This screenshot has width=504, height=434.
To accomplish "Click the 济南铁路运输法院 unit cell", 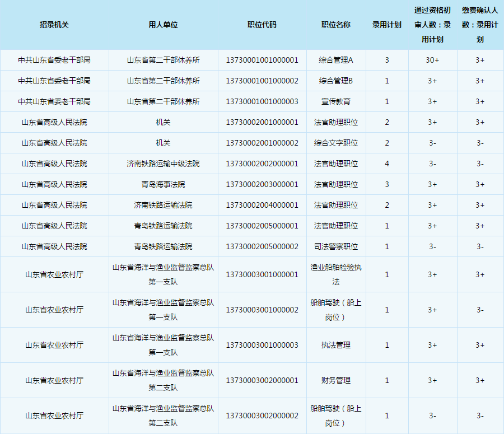I will (163, 205).
